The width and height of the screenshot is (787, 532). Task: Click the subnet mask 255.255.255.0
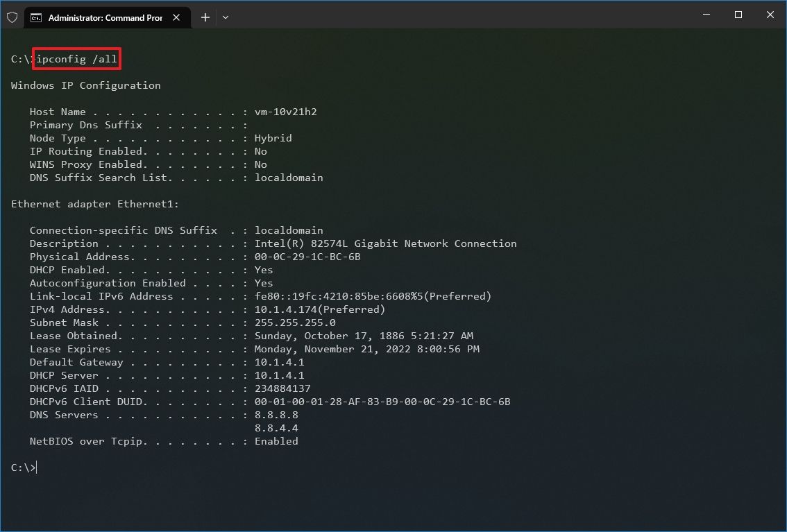point(295,323)
